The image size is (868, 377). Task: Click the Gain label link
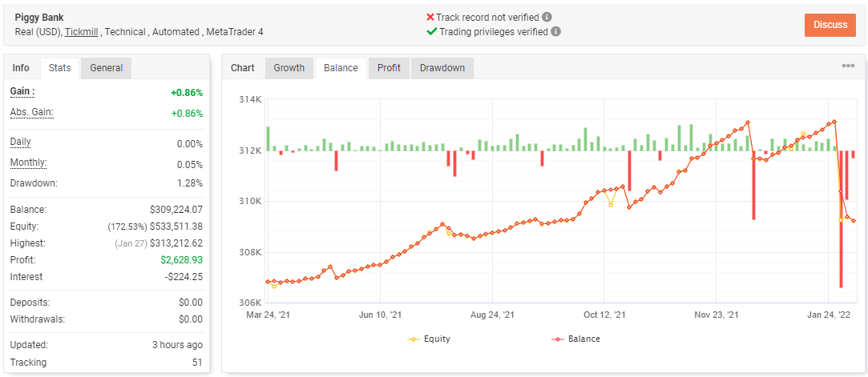tap(22, 91)
